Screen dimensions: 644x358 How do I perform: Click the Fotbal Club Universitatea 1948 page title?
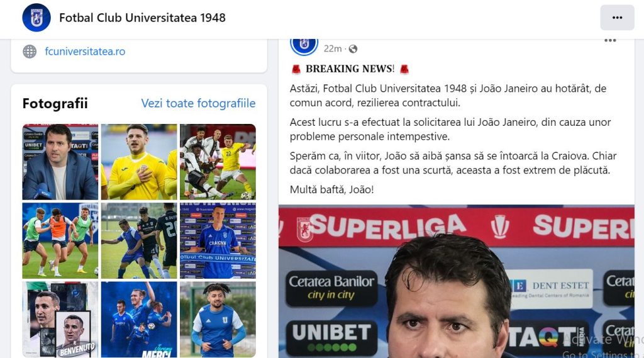(143, 18)
